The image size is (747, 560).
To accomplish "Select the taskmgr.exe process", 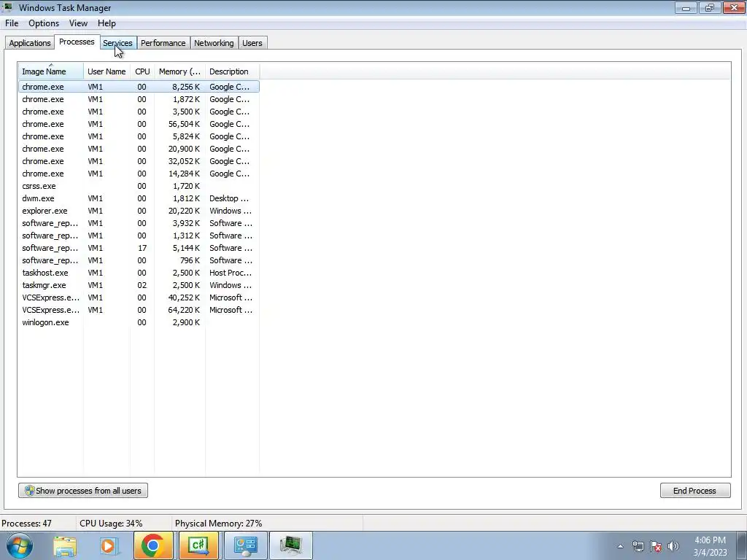I will click(x=139, y=285).
